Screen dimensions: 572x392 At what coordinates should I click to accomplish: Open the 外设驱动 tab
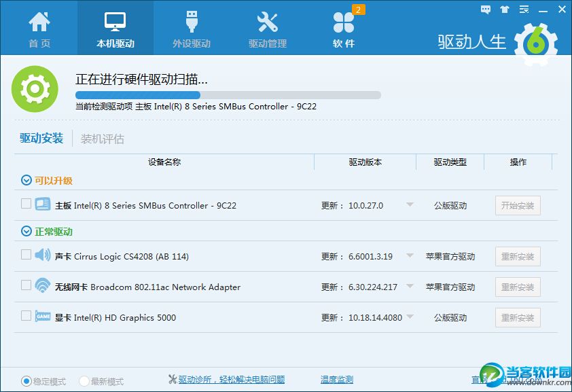[x=192, y=29]
